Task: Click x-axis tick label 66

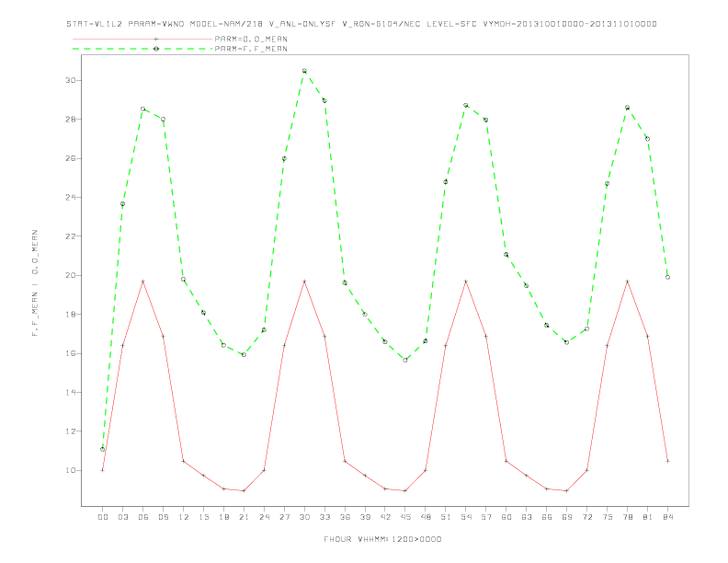Action: (547, 517)
